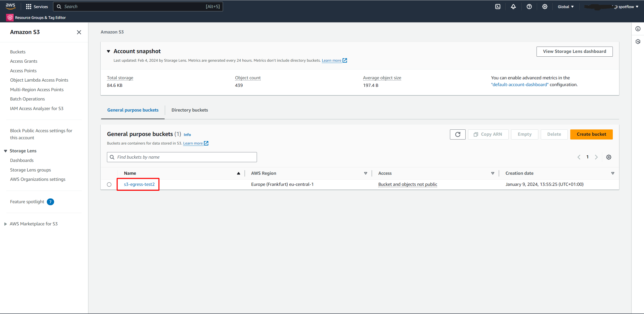The height and width of the screenshot is (314, 644).
Task: Sort by Creation date column arrow
Action: pyautogui.click(x=613, y=173)
